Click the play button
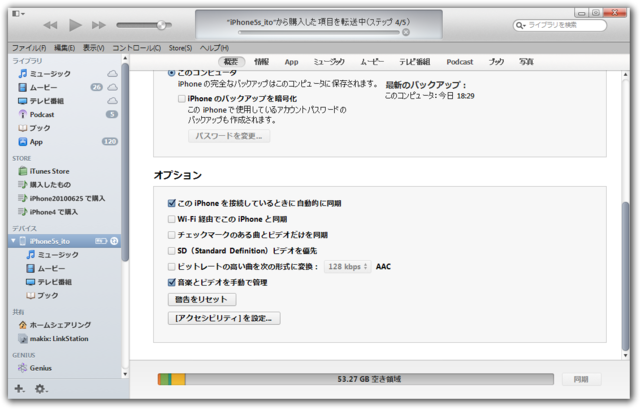 pyautogui.click(x=75, y=25)
